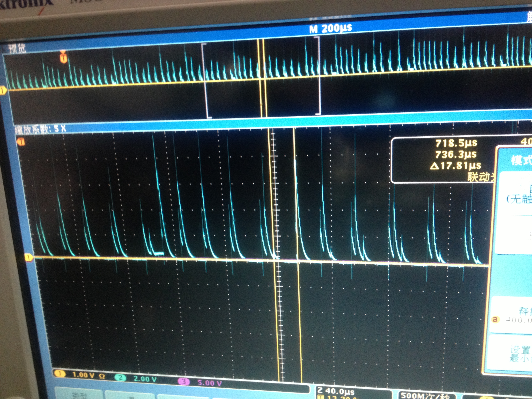Viewport: 532px width, 399px height.
Task: Click the M 200µs timebase readout
Action: (330, 29)
